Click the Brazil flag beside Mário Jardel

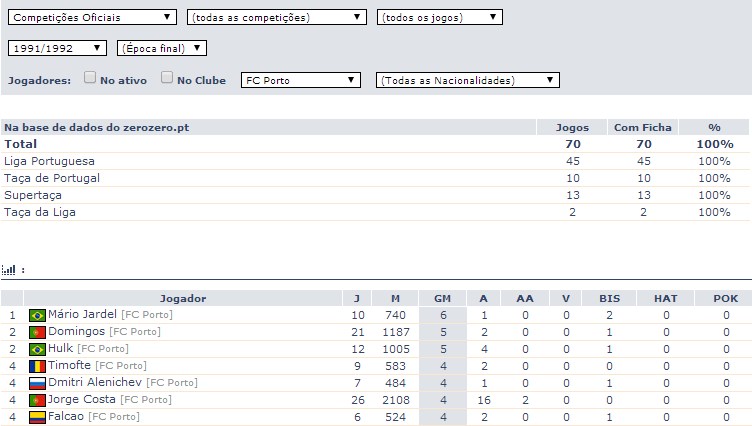tap(38, 315)
